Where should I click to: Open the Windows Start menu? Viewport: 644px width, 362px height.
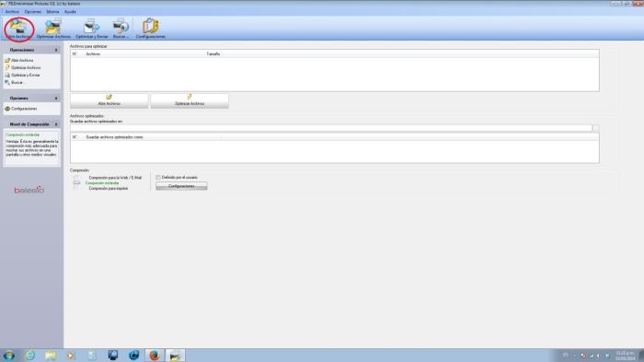click(x=9, y=355)
